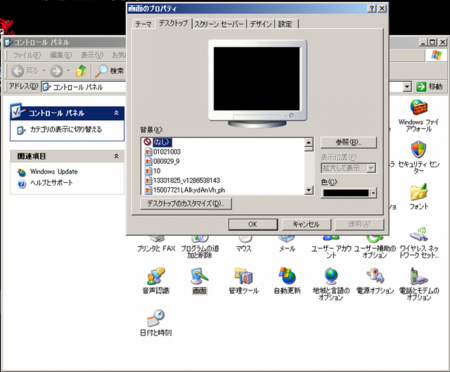The height and width of the screenshot is (372, 450).
Task: Click the background list scroll-down arrow
Action: pos(309,190)
